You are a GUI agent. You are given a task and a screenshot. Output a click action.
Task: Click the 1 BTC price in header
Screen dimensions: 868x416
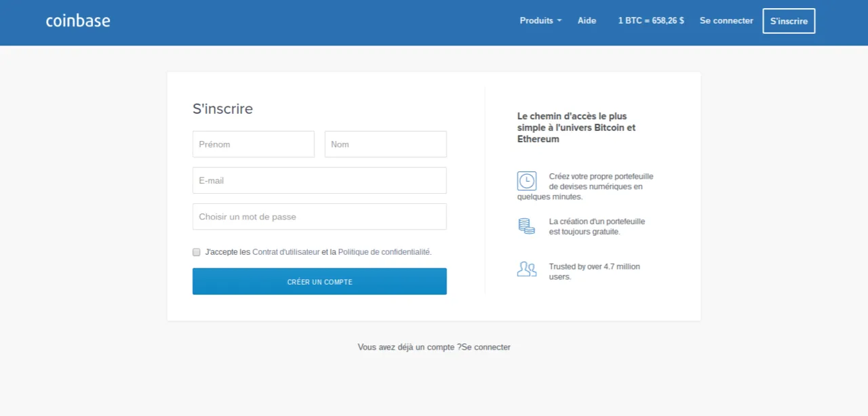[651, 20]
